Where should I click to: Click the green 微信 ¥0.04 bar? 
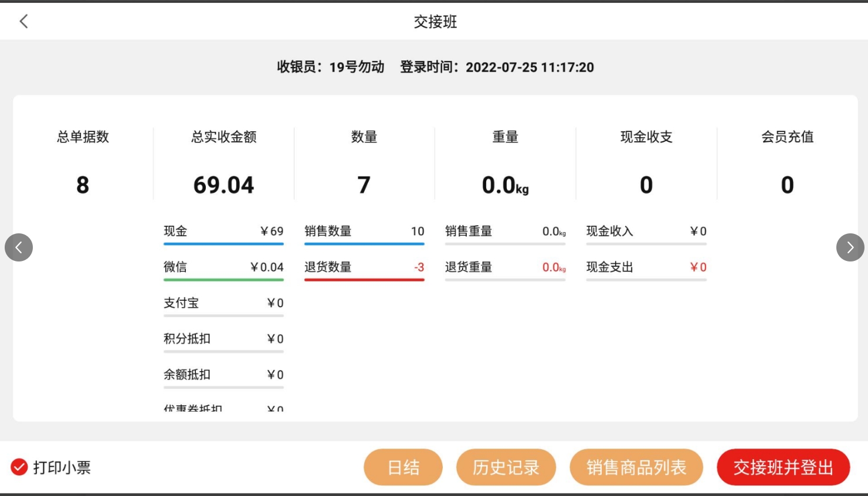223,280
